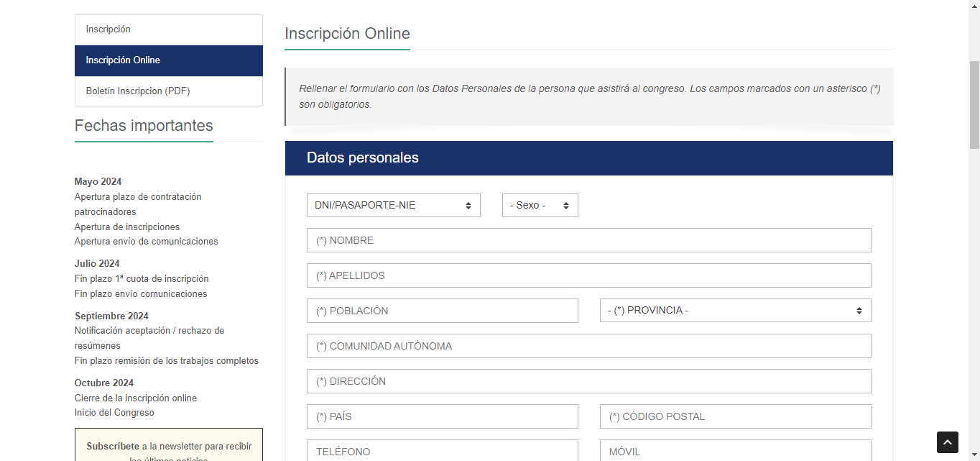Expand the Sexo dropdown

pos(540,206)
